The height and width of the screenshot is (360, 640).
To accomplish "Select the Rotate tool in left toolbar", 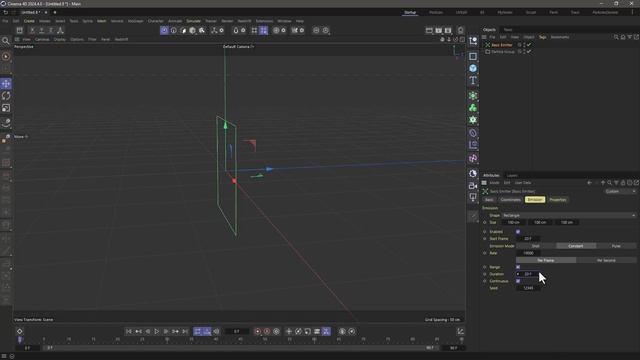I will click(6, 96).
